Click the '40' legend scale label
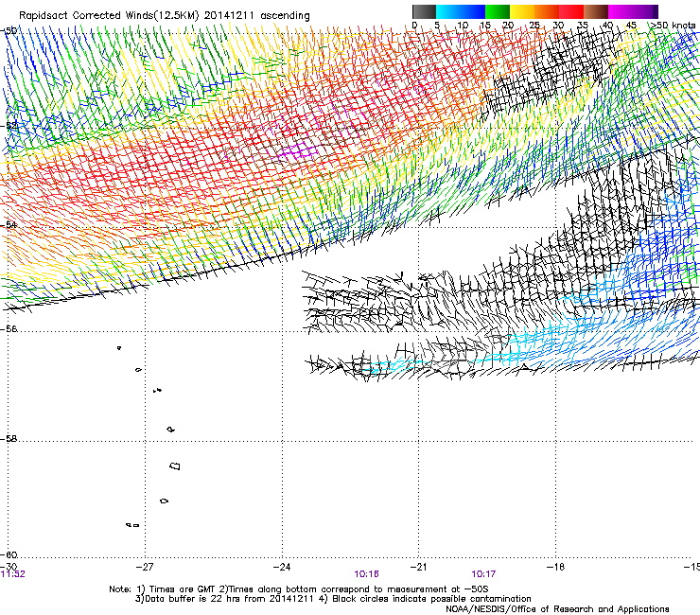This screenshot has width=700, height=615. click(607, 25)
